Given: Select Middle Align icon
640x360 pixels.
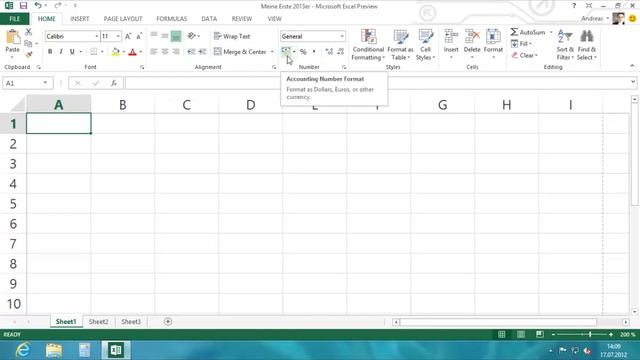Looking at the screenshot, I should (x=164, y=36).
